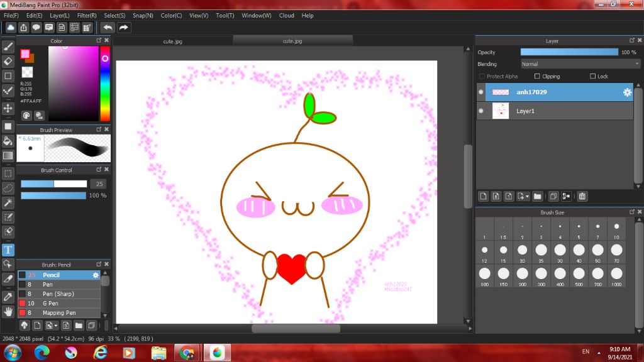644x362 pixels.
Task: Select the Hand tool
Action: click(x=8, y=312)
